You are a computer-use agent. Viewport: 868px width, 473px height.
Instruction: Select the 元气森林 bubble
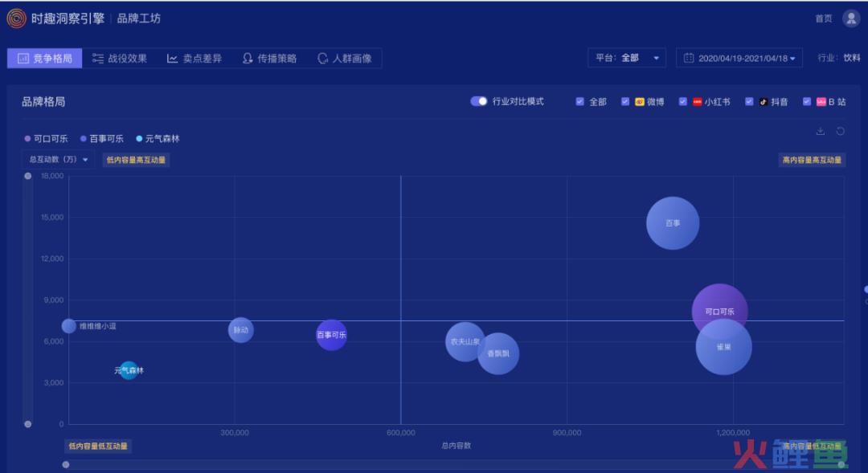tap(129, 370)
